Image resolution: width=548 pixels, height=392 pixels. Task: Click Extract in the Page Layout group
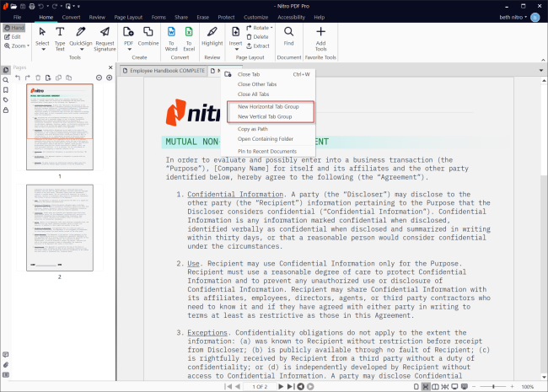pos(260,46)
